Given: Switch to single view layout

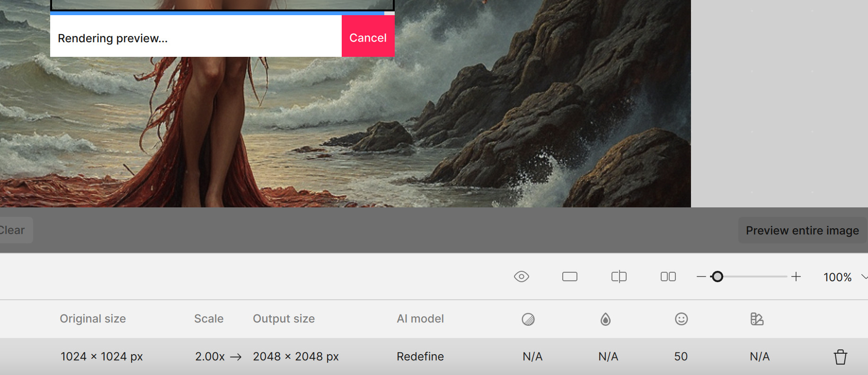Looking at the screenshot, I should coord(569,277).
